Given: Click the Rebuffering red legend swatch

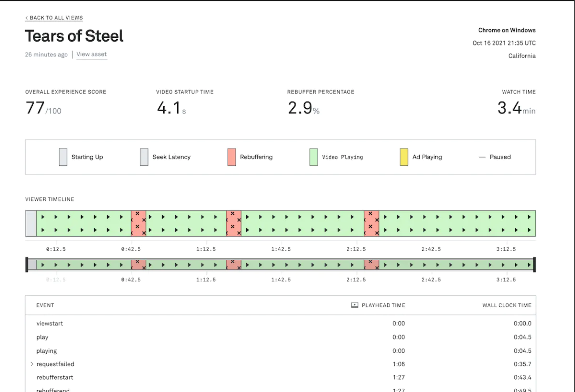Looking at the screenshot, I should point(231,157).
